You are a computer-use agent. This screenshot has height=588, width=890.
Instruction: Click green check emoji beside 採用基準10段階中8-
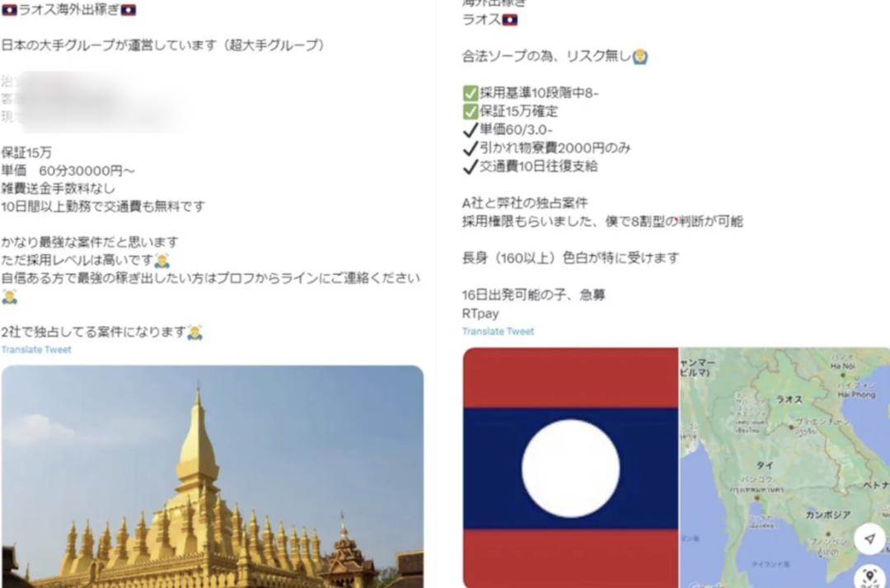[471, 93]
